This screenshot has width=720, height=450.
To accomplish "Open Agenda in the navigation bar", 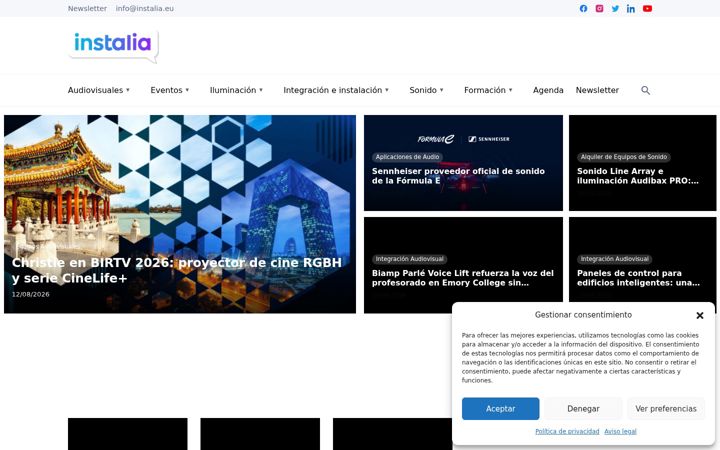I will tap(548, 90).
